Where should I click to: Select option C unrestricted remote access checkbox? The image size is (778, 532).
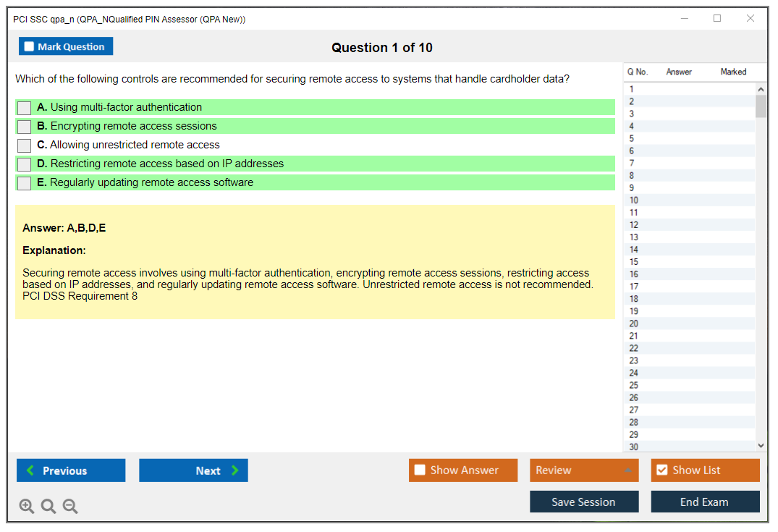[x=25, y=145]
